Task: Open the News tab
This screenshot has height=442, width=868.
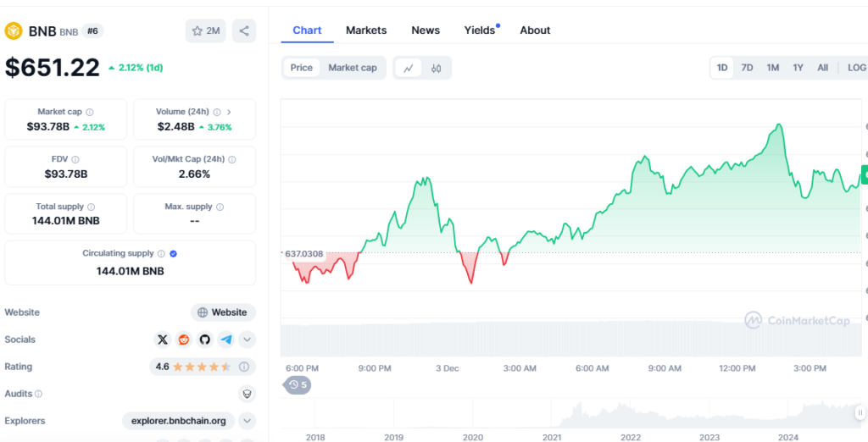Action: point(426,30)
